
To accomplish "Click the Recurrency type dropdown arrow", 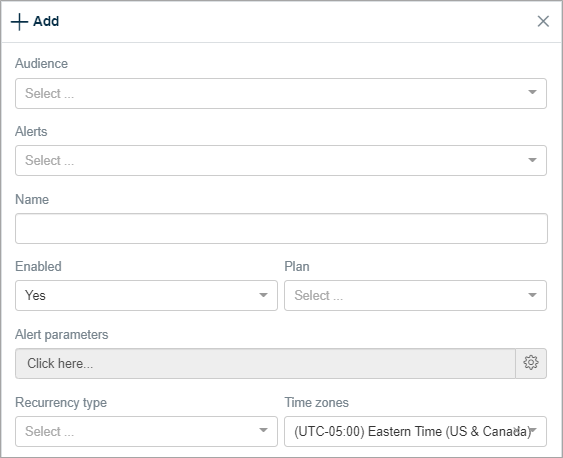I will pos(263,430).
